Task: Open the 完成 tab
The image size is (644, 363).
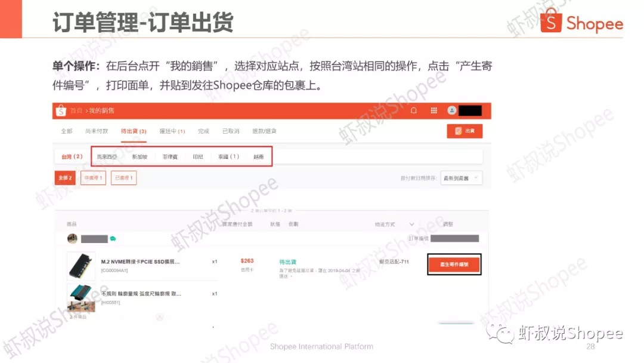Action: [x=203, y=131]
